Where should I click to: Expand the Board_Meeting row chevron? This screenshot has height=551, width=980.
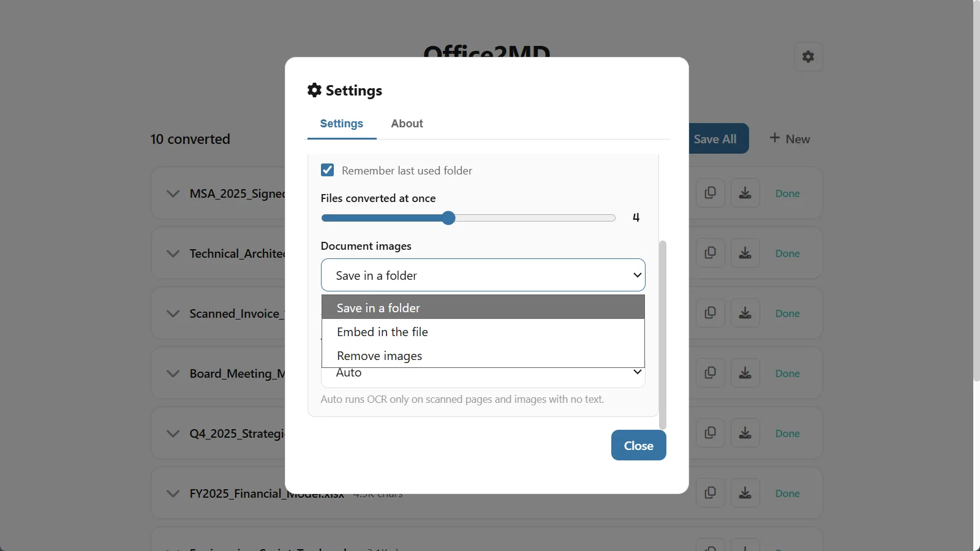[173, 374]
